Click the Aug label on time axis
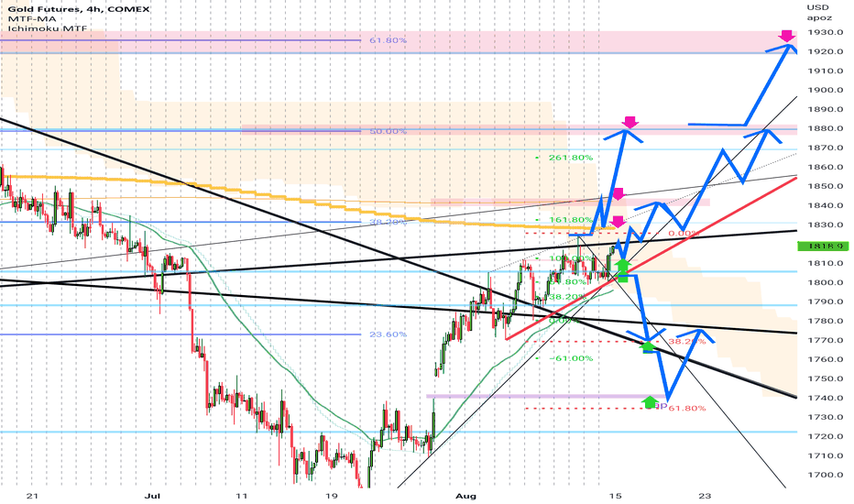 pos(466,496)
